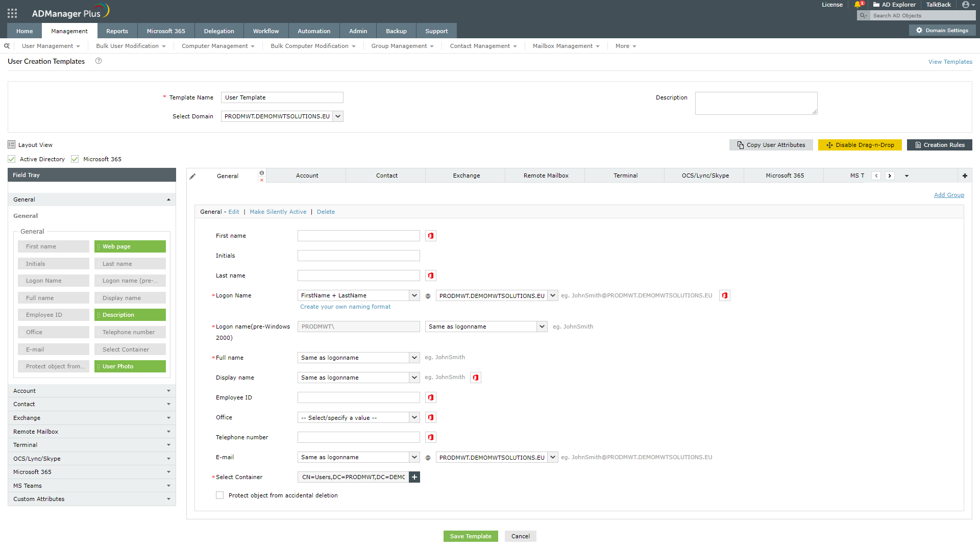Switch to the Exchange tab
980x551 pixels.
[x=466, y=176]
